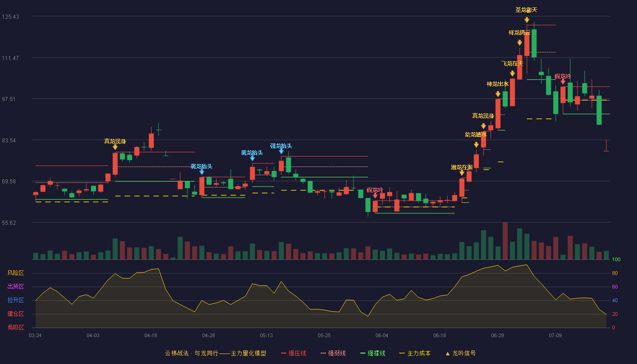
Task: Click the 07-09 date label
Action: click(x=555, y=335)
